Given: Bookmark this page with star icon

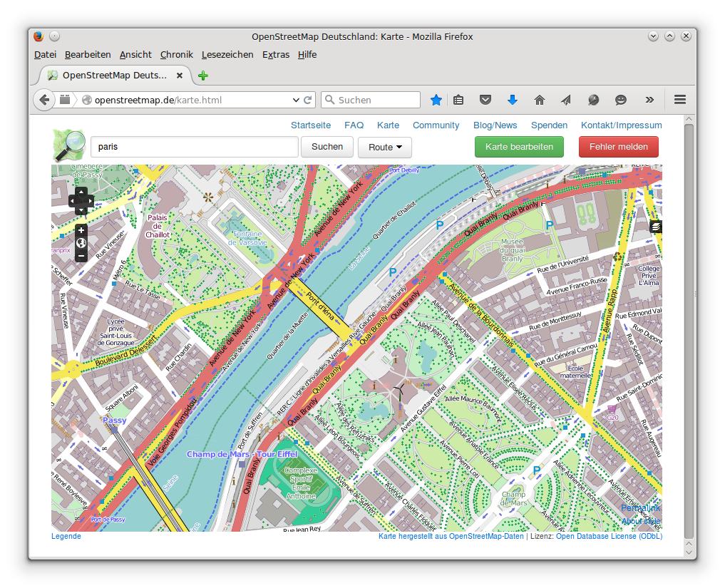Looking at the screenshot, I should point(436,100).
